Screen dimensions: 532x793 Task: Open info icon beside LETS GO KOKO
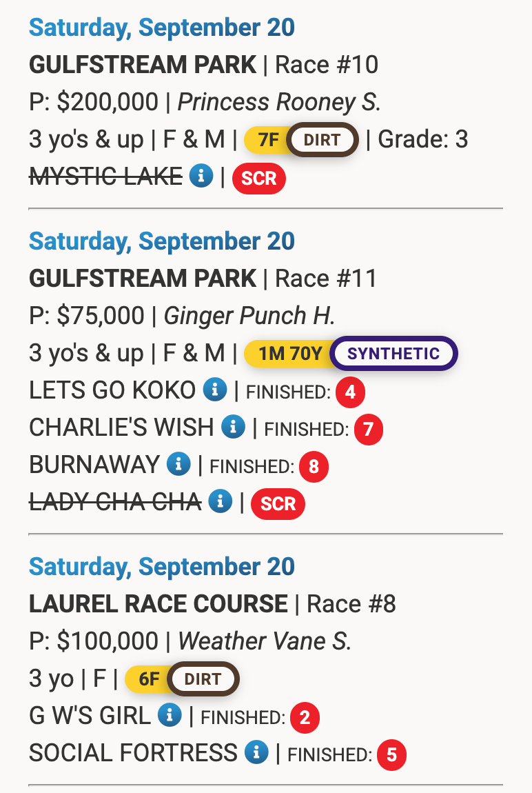point(214,390)
